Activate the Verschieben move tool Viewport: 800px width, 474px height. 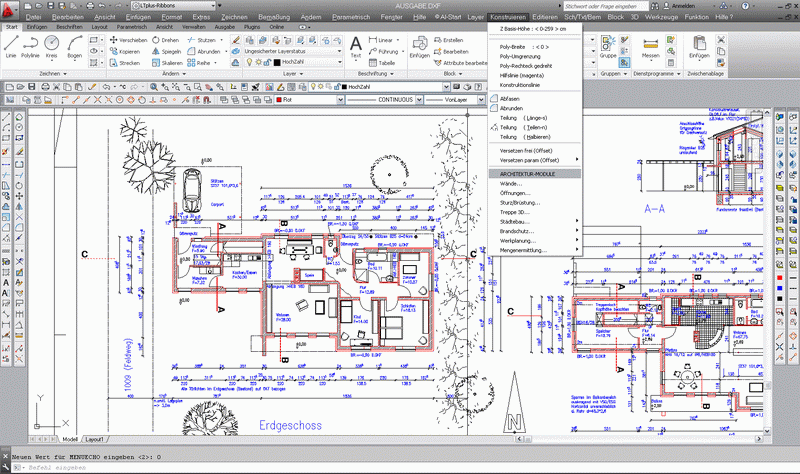[x=128, y=40]
